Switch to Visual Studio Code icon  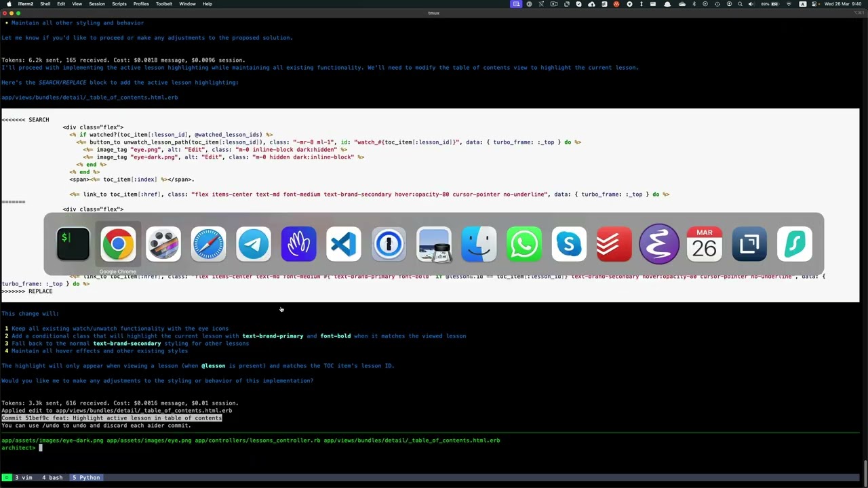[x=344, y=244]
